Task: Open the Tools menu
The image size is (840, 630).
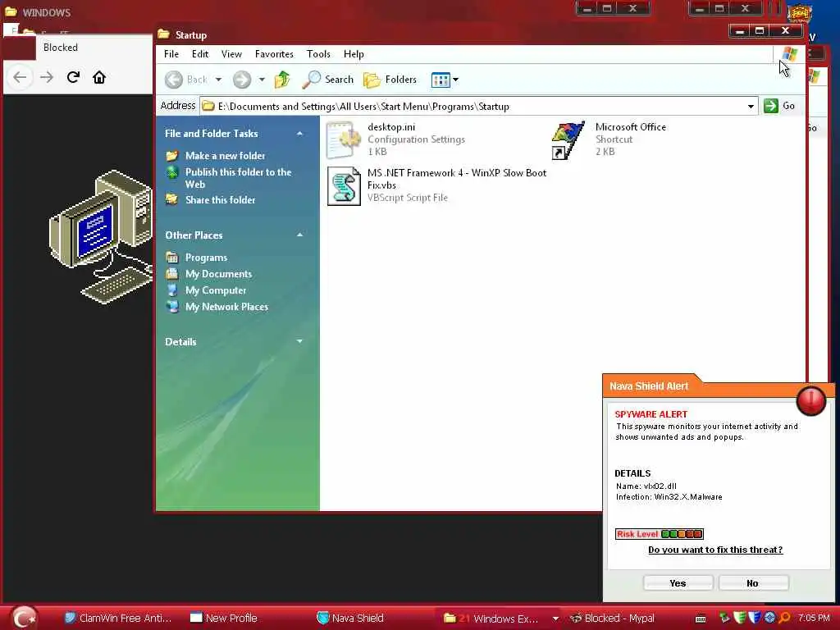Action: (318, 54)
